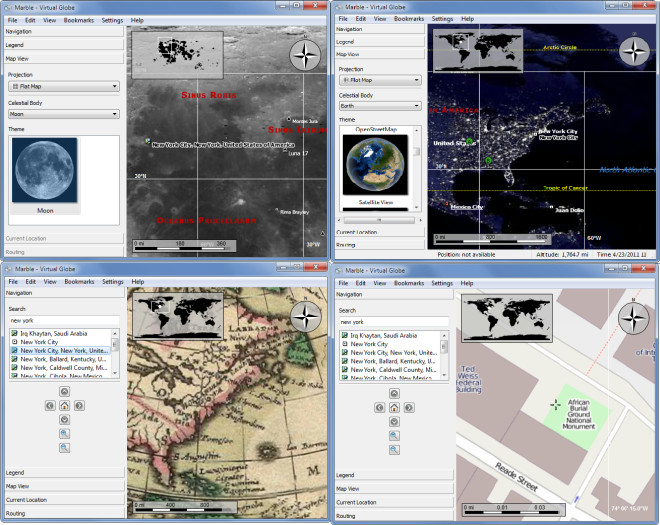Click move up arrow in street map window
Image resolution: width=660 pixels, height=525 pixels.
pos(394,394)
